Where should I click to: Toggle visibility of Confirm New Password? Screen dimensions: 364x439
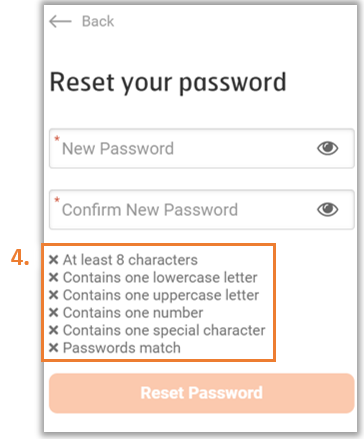328,209
